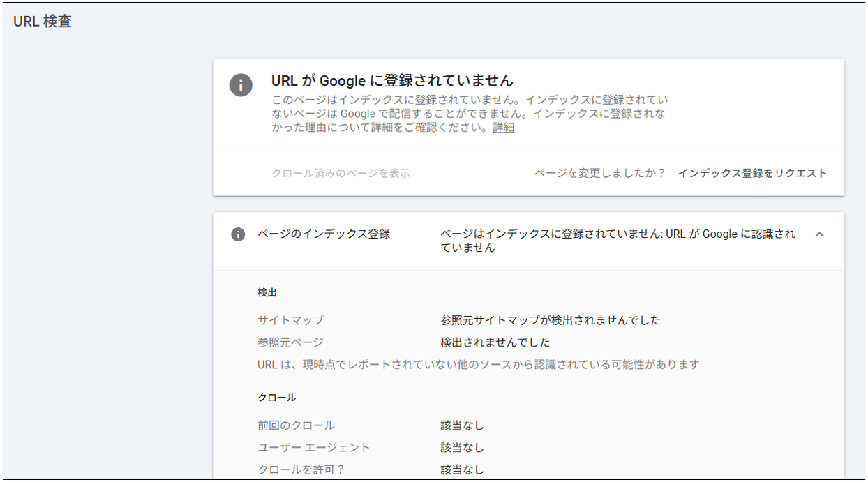
Task: Collapse the ページのインデックス登録 section using the chevron
Action: click(x=819, y=234)
